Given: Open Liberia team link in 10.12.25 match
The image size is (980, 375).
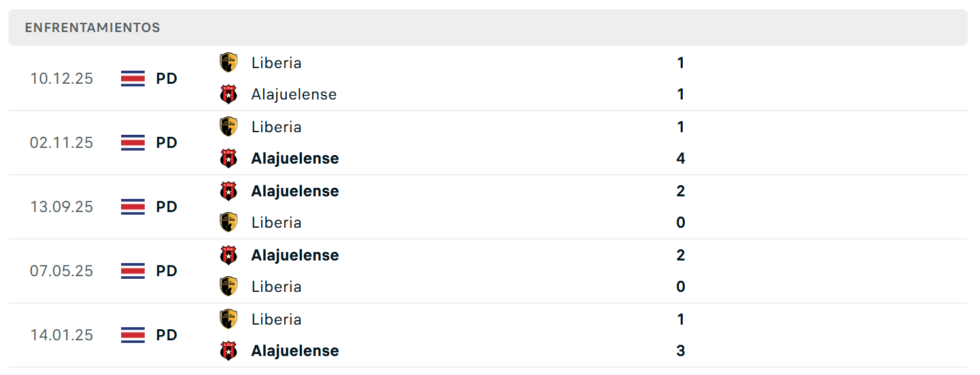Looking at the screenshot, I should click(x=276, y=63).
